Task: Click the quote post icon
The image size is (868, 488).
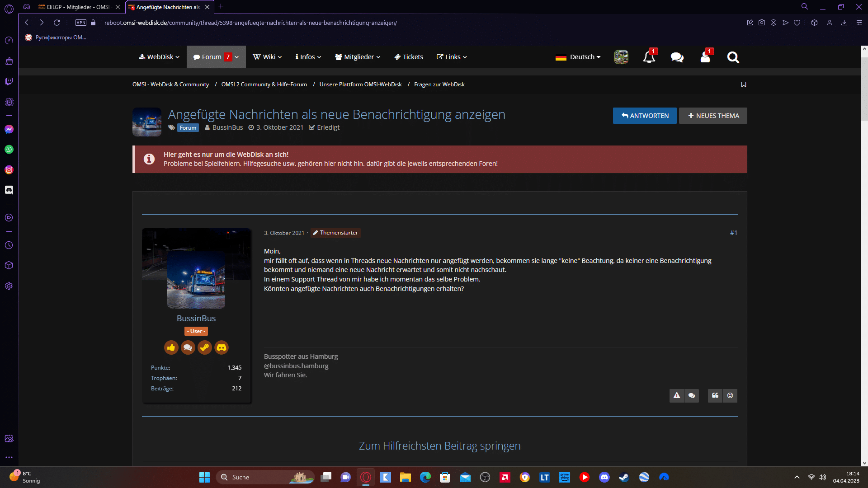Action: point(715,396)
